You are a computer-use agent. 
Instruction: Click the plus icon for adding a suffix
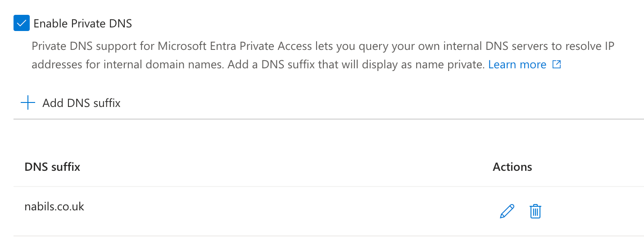click(28, 103)
